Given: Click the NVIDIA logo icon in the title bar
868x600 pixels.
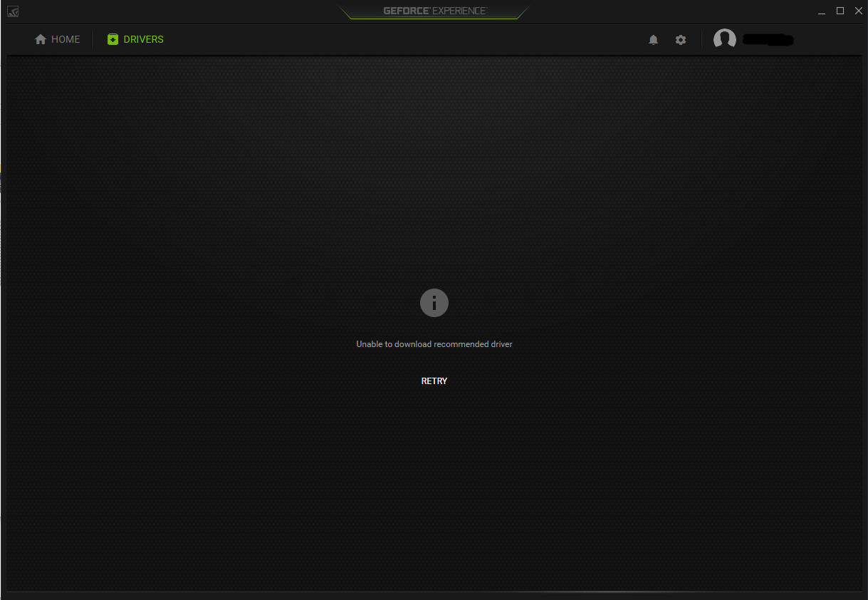Looking at the screenshot, I should tap(13, 11).
